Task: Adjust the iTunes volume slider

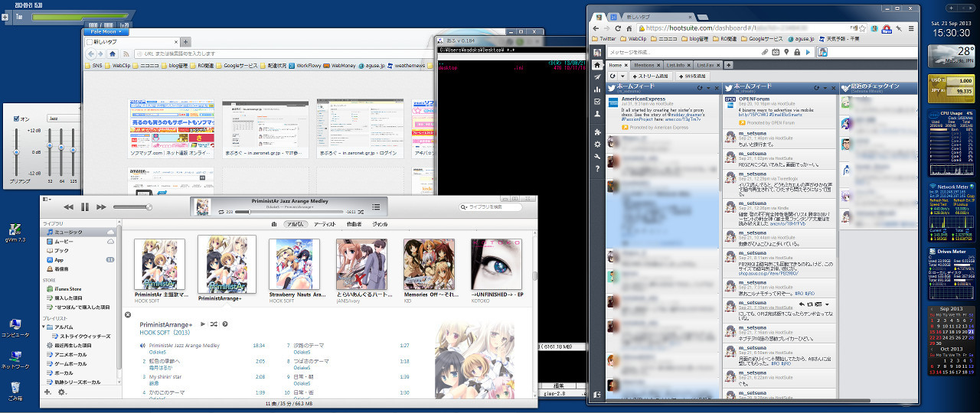Action: 132,207
